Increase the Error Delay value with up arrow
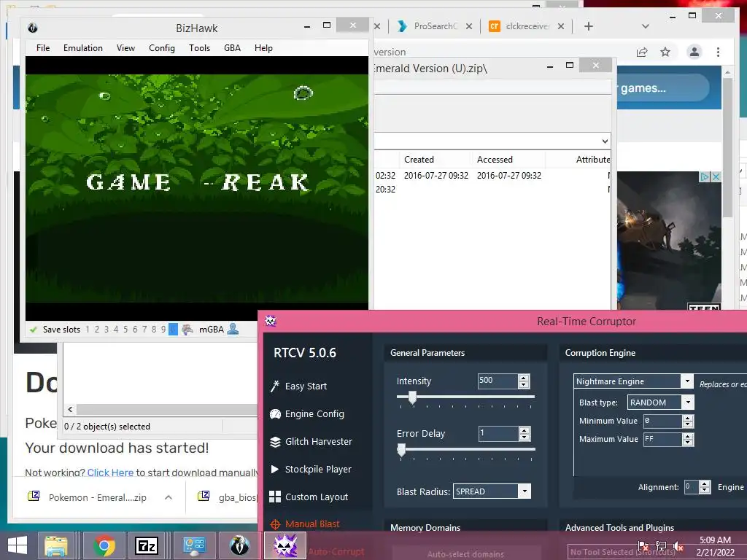Image resolution: width=747 pixels, height=560 pixels. click(524, 430)
